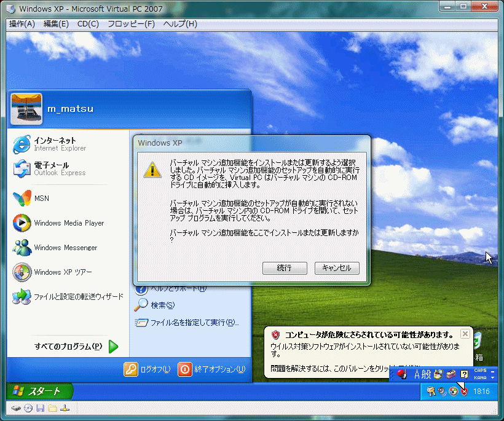Click the ログオフ(L) key icon
Screen dimensions: 504x421
click(x=131, y=369)
